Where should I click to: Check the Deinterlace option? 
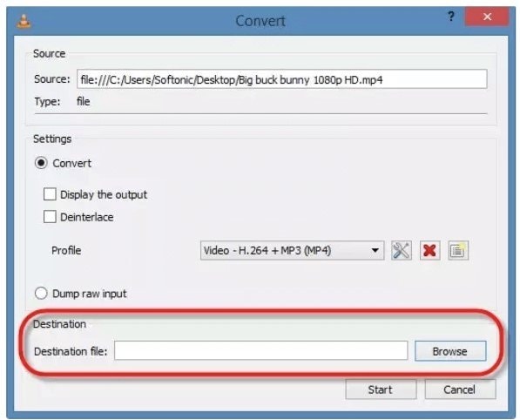[50, 217]
